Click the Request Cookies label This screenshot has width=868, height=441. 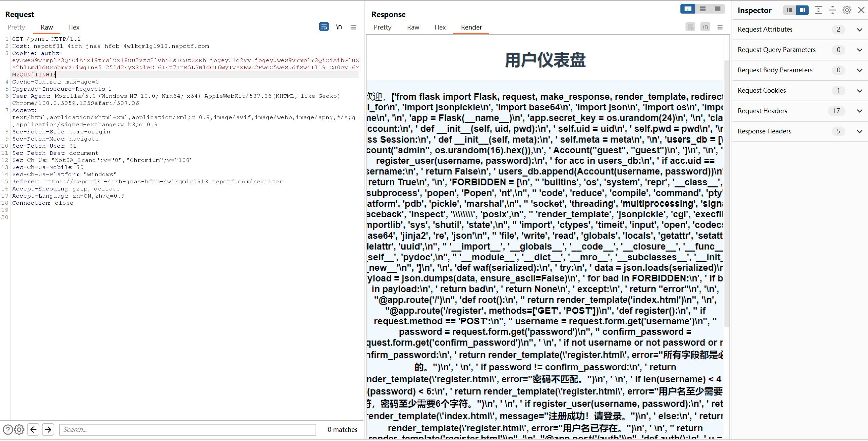(x=761, y=91)
